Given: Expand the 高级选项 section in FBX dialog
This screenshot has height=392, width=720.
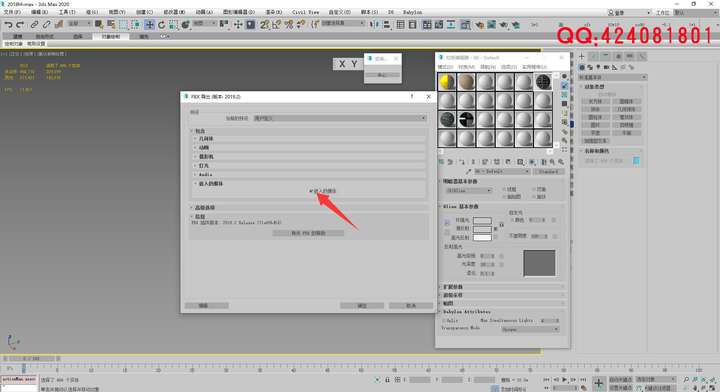Looking at the screenshot, I should pyautogui.click(x=309, y=208).
